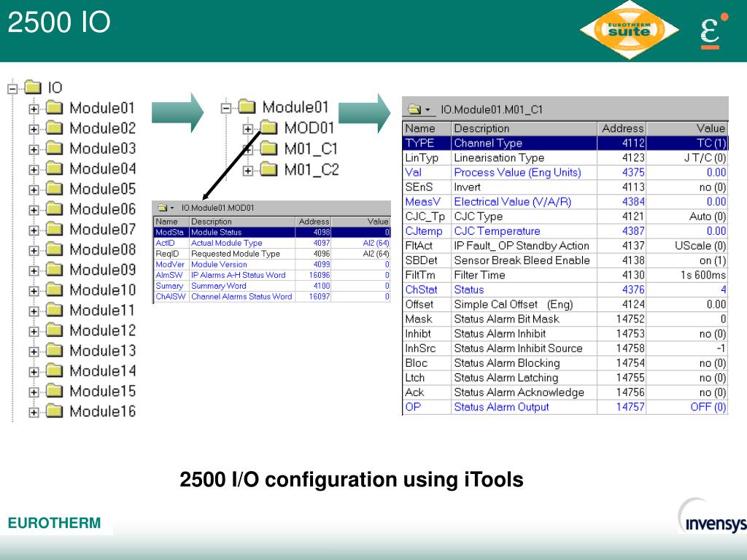The image size is (747, 560).
Task: Select ModVer Module Version row
Action: click(x=272, y=264)
